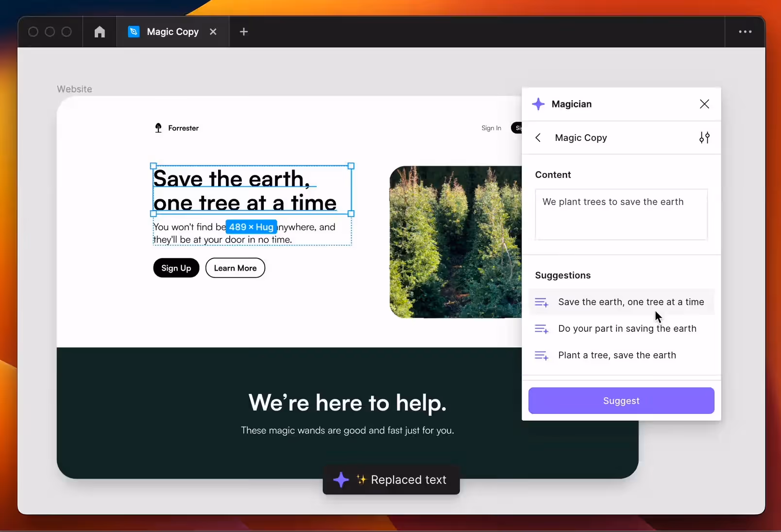
Task: Edit the Content text field
Action: [621, 214]
